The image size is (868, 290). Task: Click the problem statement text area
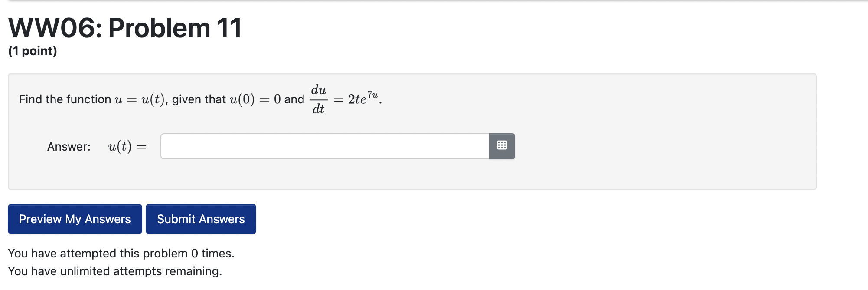pos(199,99)
